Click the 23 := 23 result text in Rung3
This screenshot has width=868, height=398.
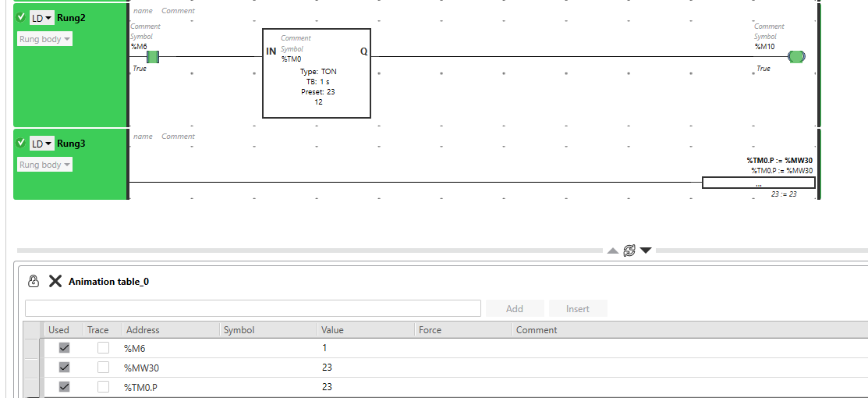tap(784, 194)
